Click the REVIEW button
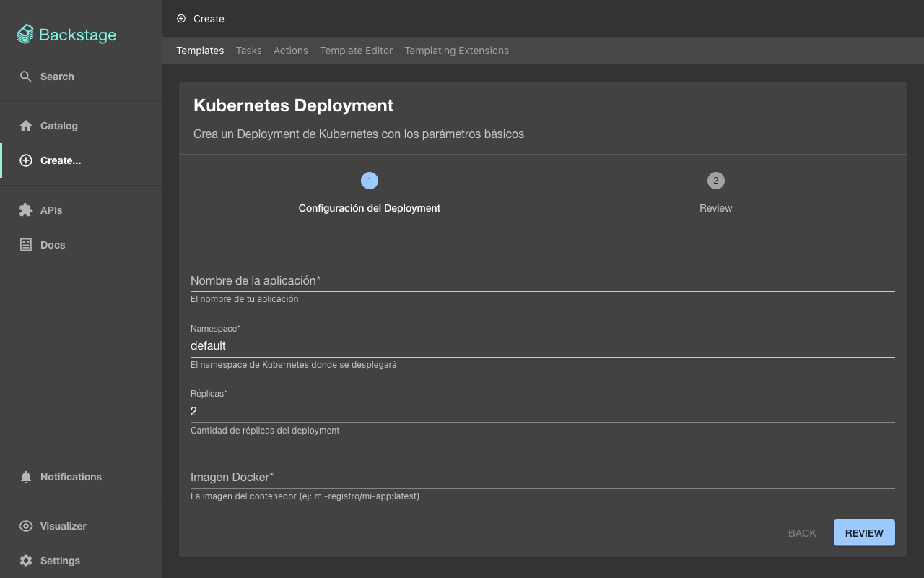The image size is (924, 578). click(864, 532)
